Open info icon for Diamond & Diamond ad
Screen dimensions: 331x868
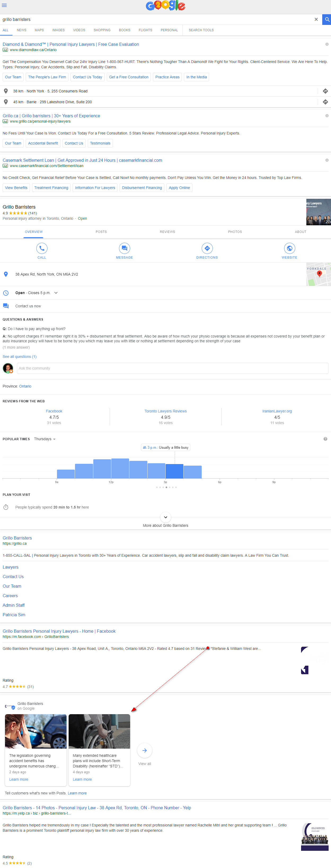(x=326, y=44)
